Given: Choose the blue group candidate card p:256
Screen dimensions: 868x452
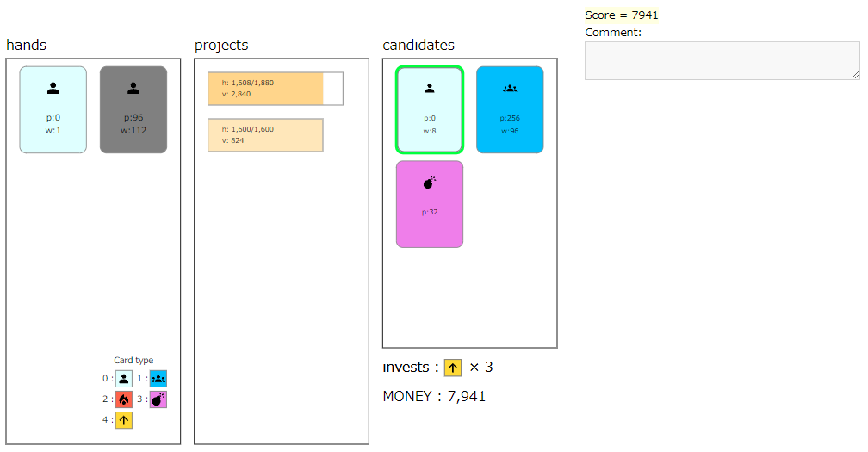Looking at the screenshot, I should 510,109.
